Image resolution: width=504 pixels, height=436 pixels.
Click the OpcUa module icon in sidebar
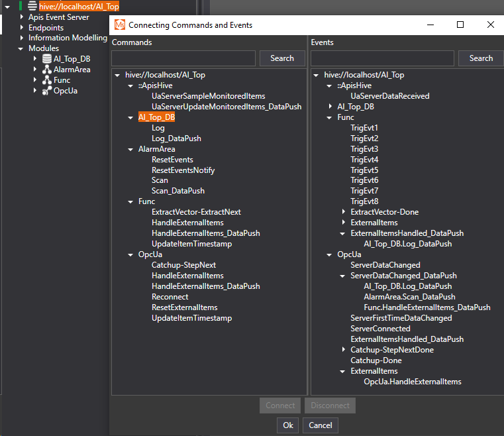click(x=46, y=91)
